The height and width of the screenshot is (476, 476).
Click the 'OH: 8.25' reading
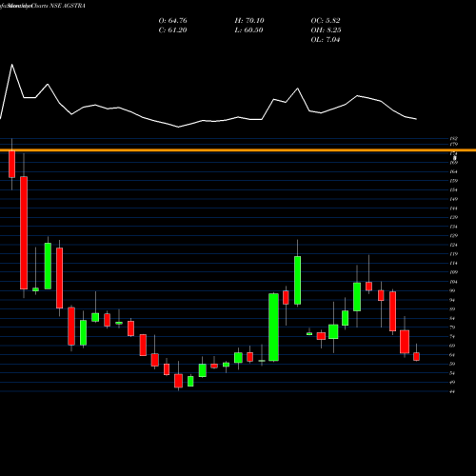coord(326,30)
